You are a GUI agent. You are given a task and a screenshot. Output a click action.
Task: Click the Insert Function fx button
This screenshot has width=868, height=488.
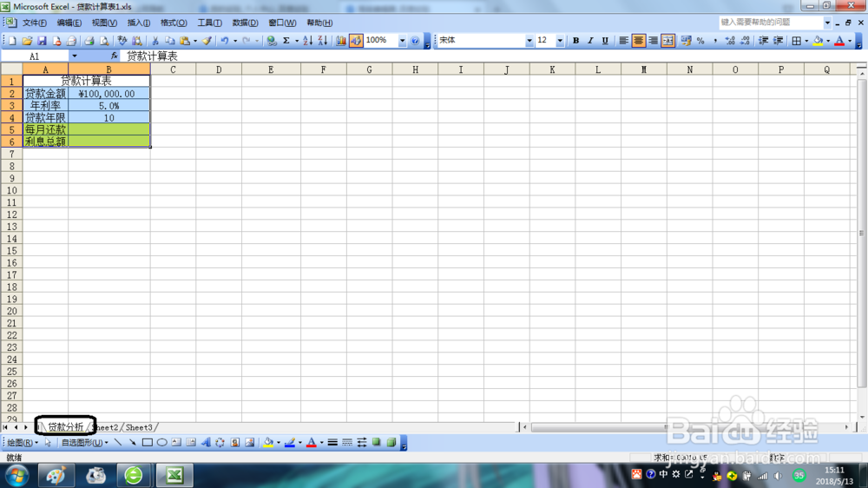click(x=114, y=56)
